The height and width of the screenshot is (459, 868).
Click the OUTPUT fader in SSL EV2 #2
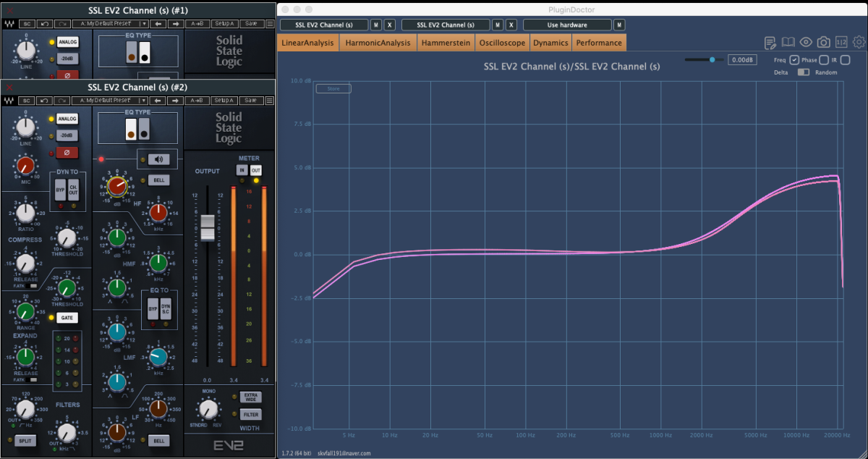pyautogui.click(x=208, y=227)
